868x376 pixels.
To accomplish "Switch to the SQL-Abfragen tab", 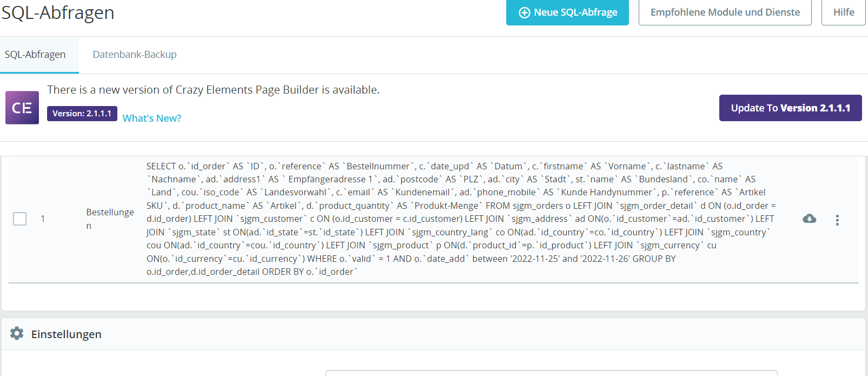I will pyautogui.click(x=35, y=55).
